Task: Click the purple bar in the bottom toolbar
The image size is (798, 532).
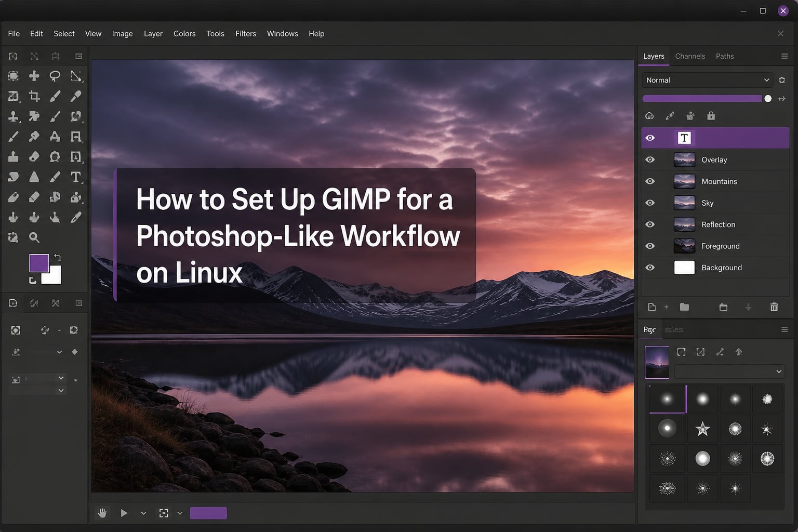Action: 208,513
